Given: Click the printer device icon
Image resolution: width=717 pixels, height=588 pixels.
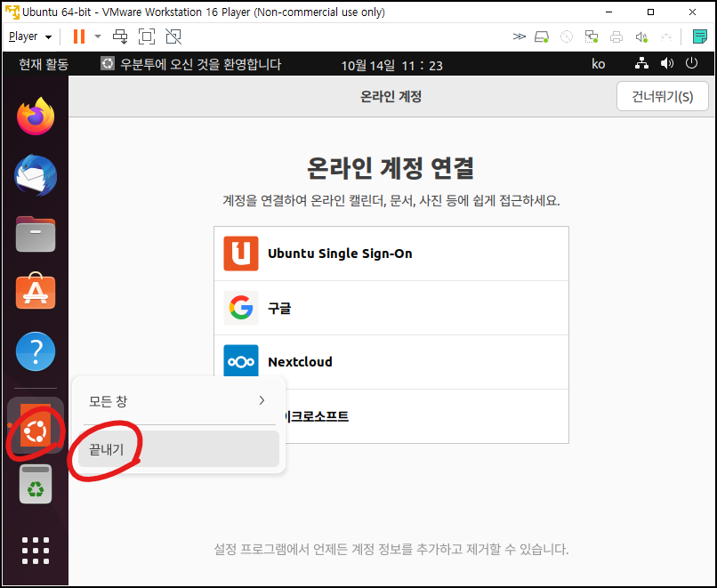Looking at the screenshot, I should 616,36.
